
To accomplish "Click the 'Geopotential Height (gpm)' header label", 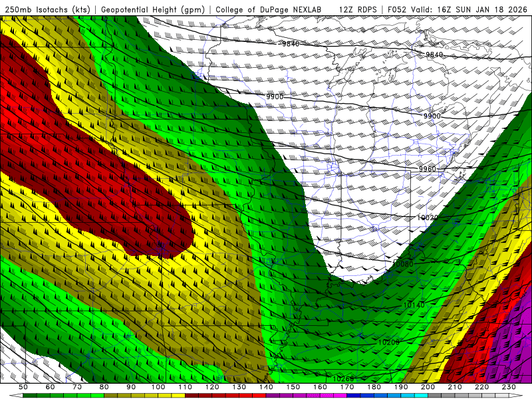I will pos(153,10).
